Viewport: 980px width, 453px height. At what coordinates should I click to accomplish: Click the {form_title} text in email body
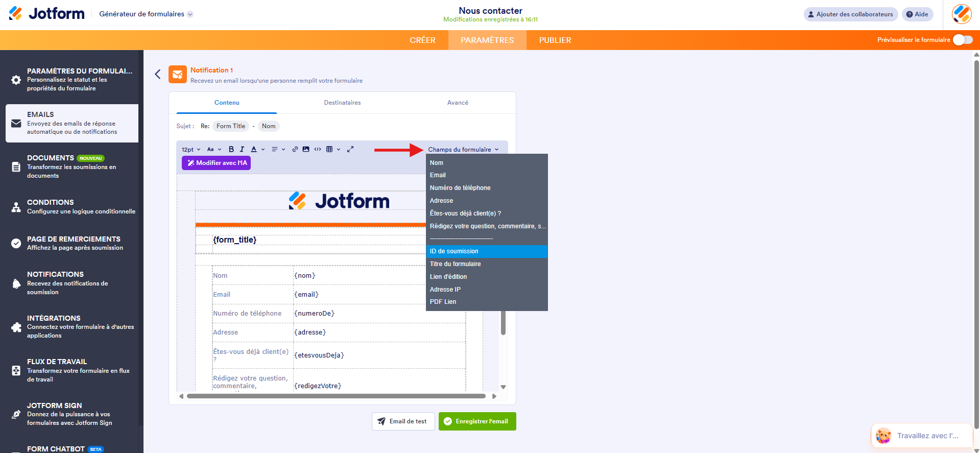click(235, 240)
